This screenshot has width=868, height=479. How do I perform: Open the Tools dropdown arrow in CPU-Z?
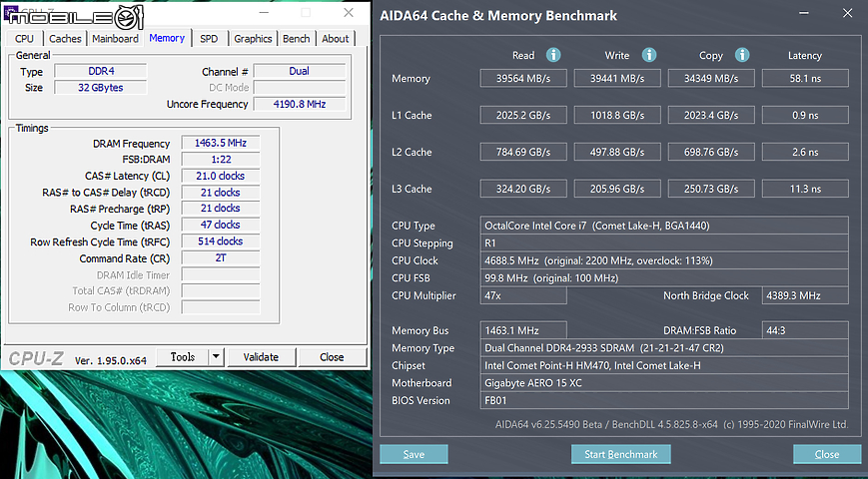pos(217,357)
